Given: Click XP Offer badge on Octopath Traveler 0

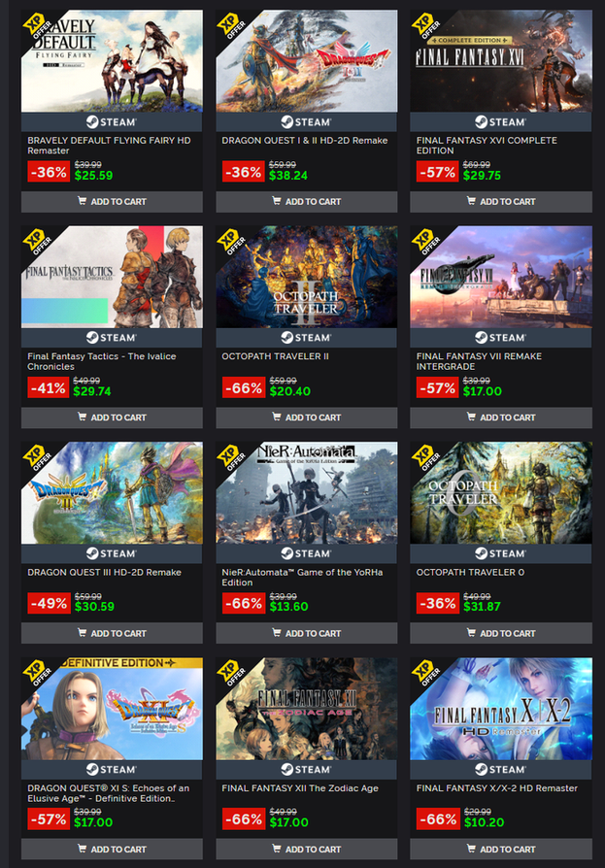Looking at the screenshot, I should tap(425, 457).
